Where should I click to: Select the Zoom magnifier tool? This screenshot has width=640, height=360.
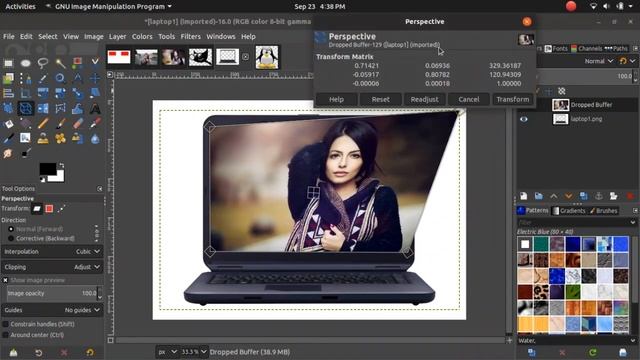pyautogui.click(x=60, y=78)
